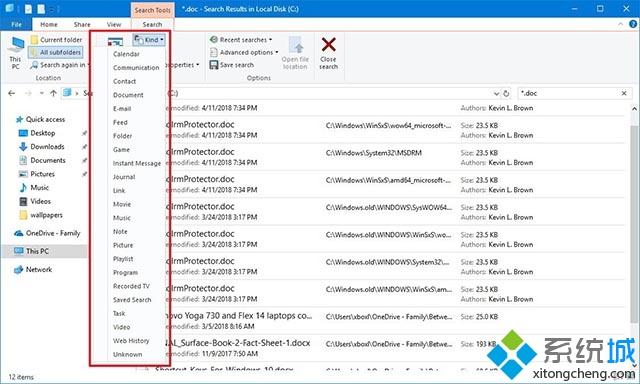Choose Program from Kind list
640x384 pixels.
pos(125,273)
